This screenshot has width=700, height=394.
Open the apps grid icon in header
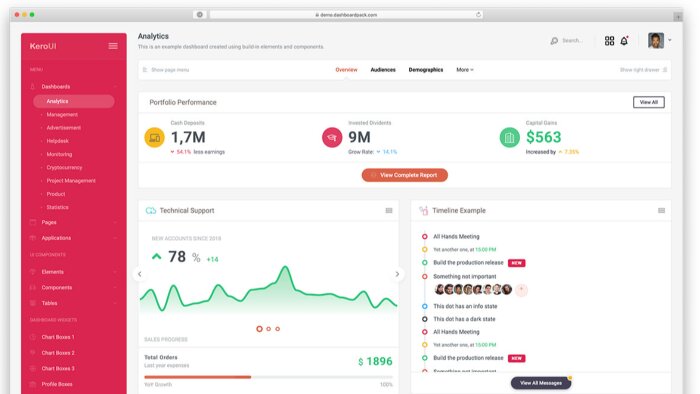tap(609, 41)
